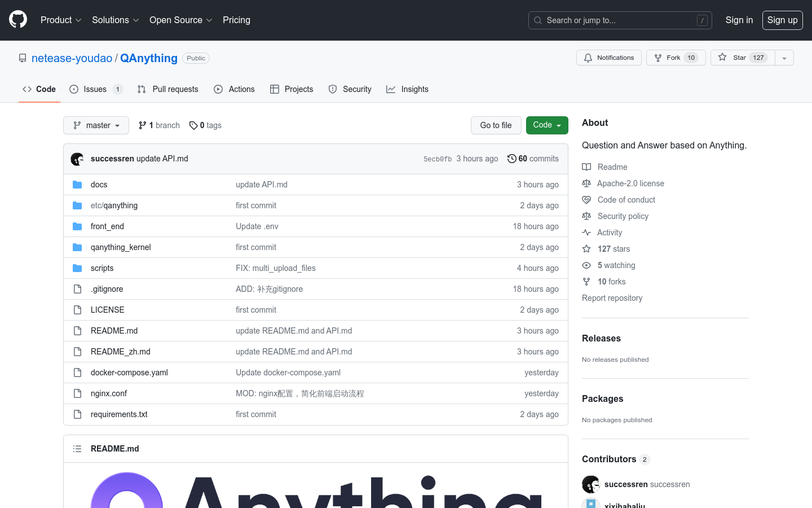Open the Notifications bell button
The image size is (812, 508).
608,58
